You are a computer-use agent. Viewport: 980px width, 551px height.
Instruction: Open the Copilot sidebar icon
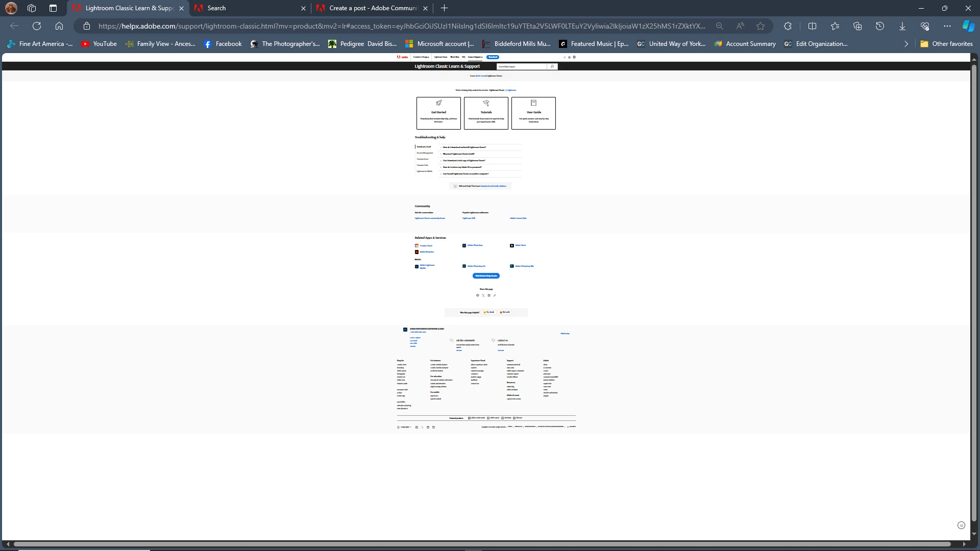(968, 26)
